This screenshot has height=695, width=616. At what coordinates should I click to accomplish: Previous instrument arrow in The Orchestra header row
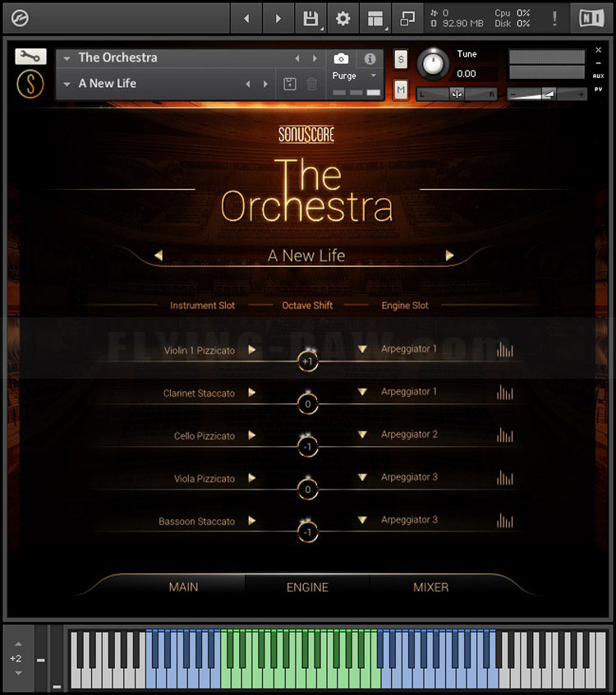(297, 58)
